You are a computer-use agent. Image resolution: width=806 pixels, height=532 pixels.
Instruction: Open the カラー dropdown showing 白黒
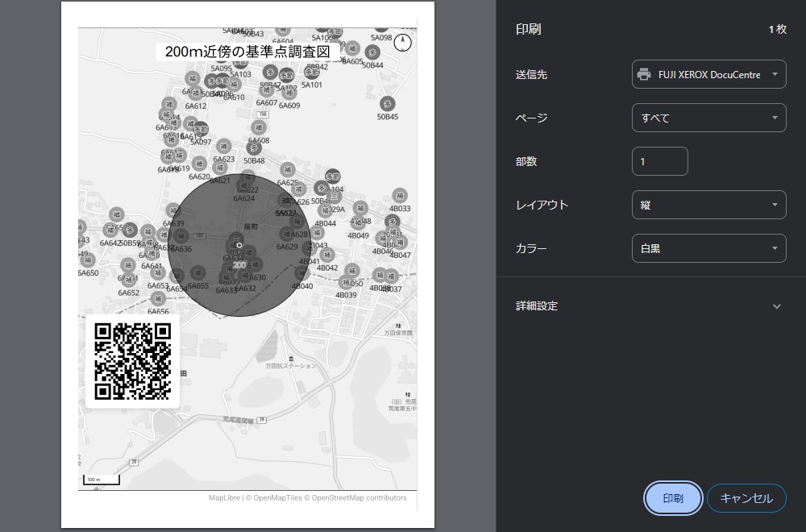[708, 248]
